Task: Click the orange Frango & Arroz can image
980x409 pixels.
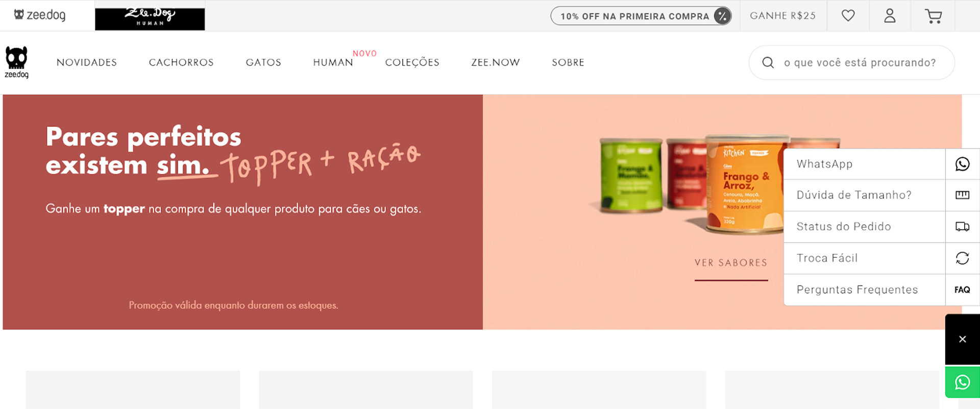Action: (745, 185)
